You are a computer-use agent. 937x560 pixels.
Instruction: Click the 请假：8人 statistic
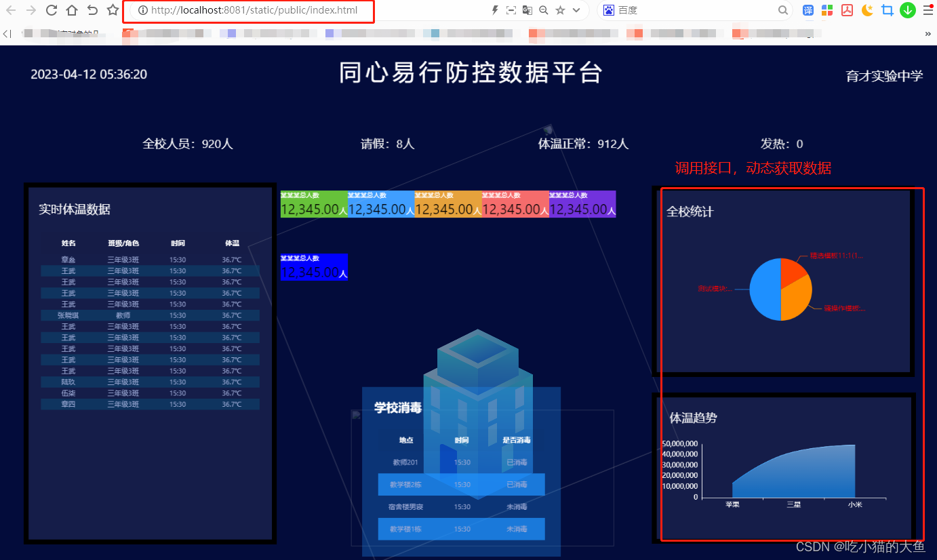tap(387, 144)
